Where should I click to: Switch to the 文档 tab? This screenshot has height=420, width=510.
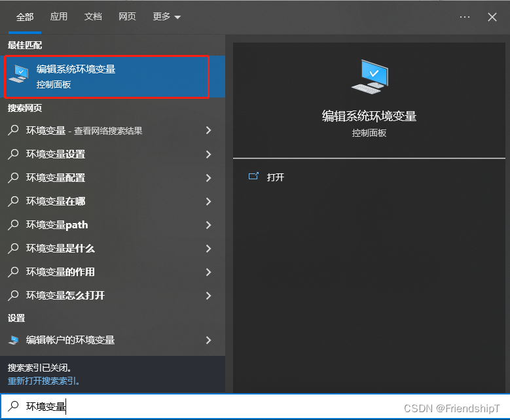point(93,16)
